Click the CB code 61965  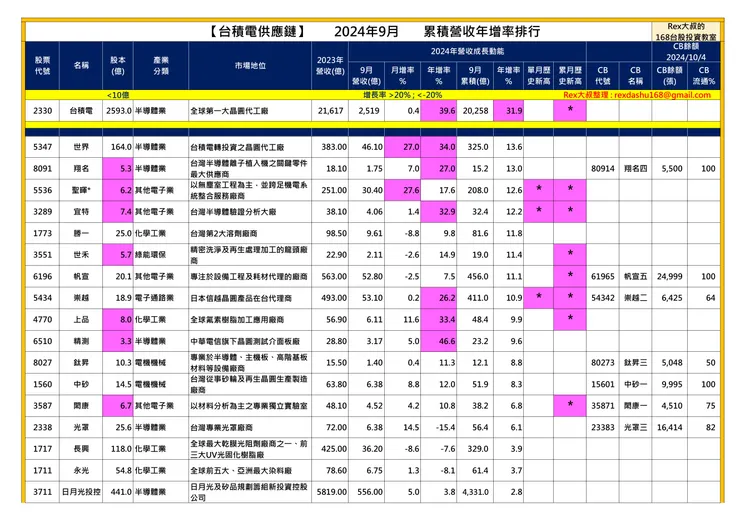click(x=603, y=276)
